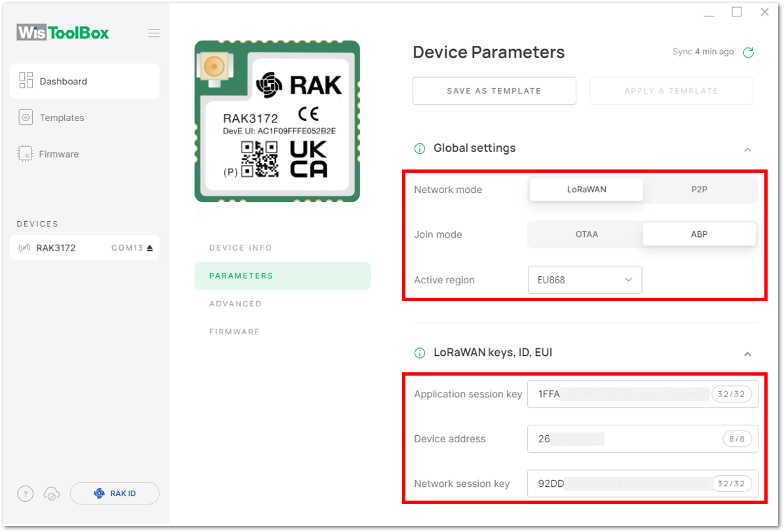Click the Dashboard grid icon
Viewport: 784px width, 532px height.
(x=26, y=80)
